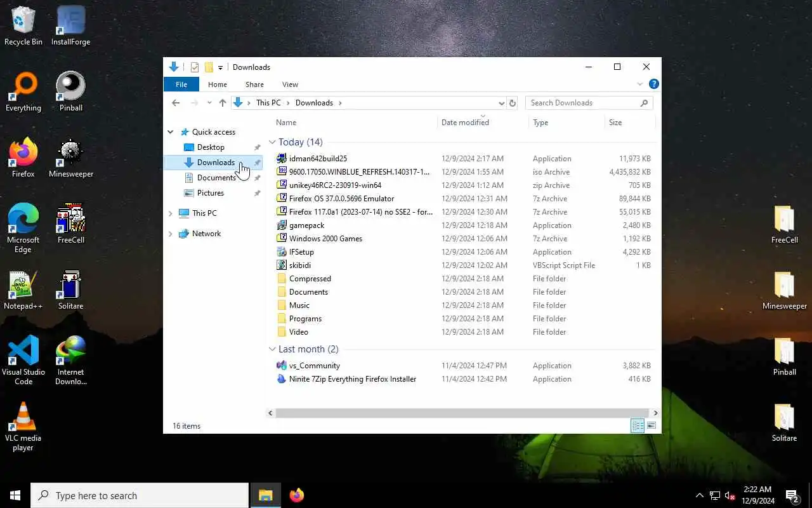Screen dimensions: 812x508
Task: Select skibidi VBScript file
Action: [x=300, y=265]
